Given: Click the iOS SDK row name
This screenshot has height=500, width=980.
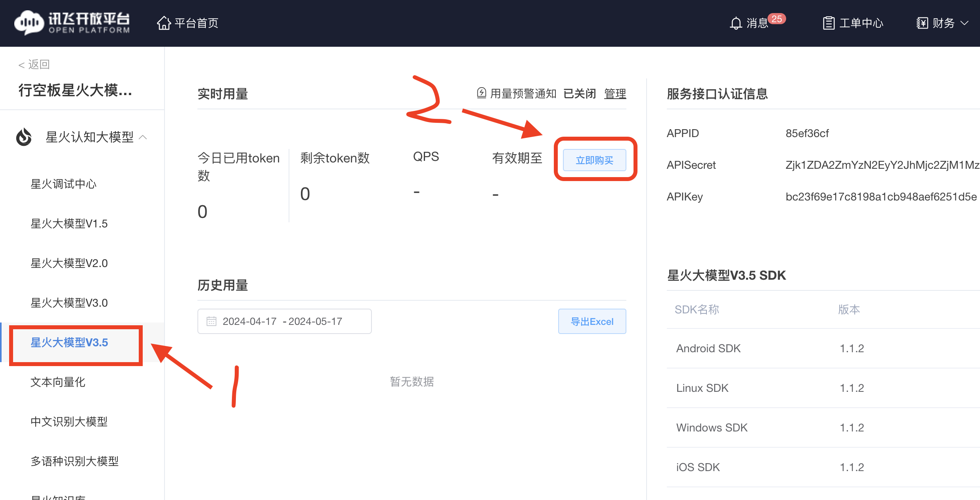Looking at the screenshot, I should 698,467.
